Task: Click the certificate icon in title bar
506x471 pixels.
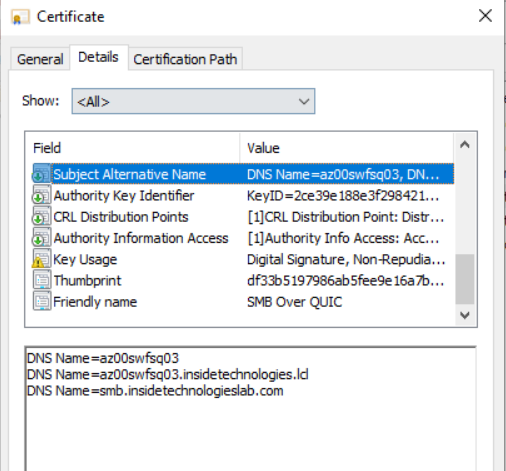Action: pyautogui.click(x=20, y=17)
